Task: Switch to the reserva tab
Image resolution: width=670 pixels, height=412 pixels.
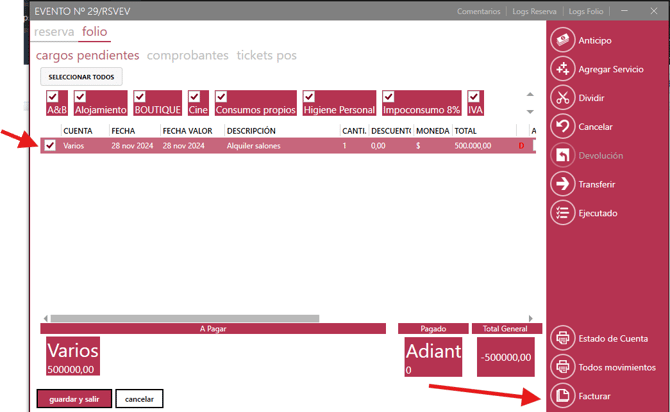Action: (x=54, y=32)
